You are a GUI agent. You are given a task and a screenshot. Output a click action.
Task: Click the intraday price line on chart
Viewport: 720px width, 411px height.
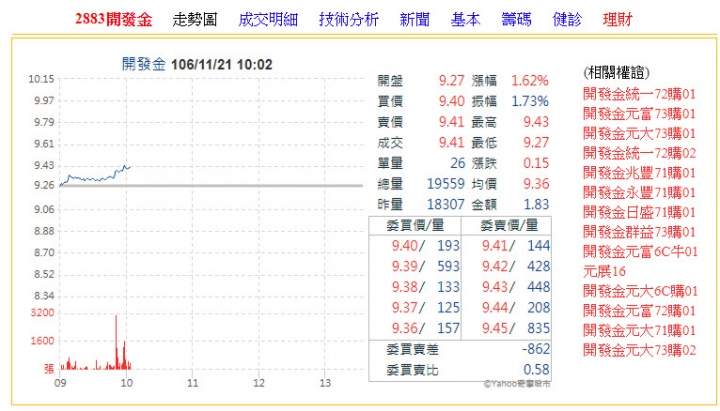tap(95, 177)
